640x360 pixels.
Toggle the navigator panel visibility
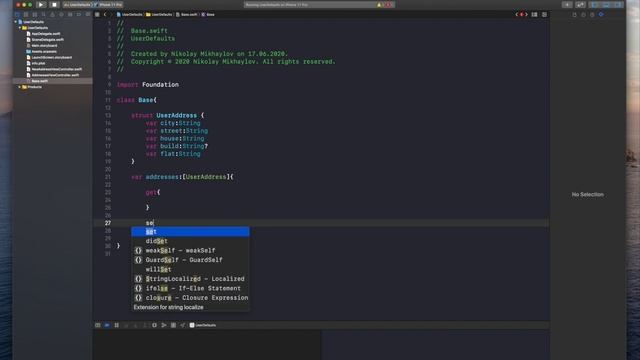[x=594, y=4]
